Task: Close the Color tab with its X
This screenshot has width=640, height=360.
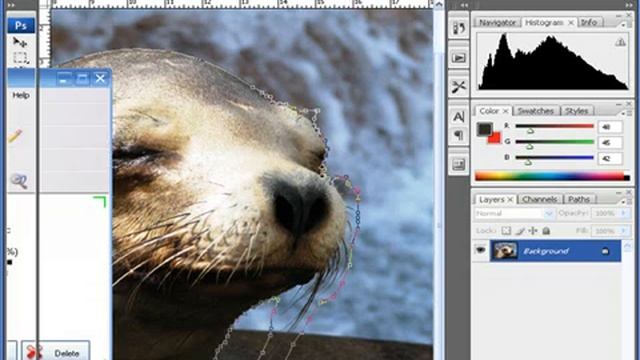Action: pos(505,111)
